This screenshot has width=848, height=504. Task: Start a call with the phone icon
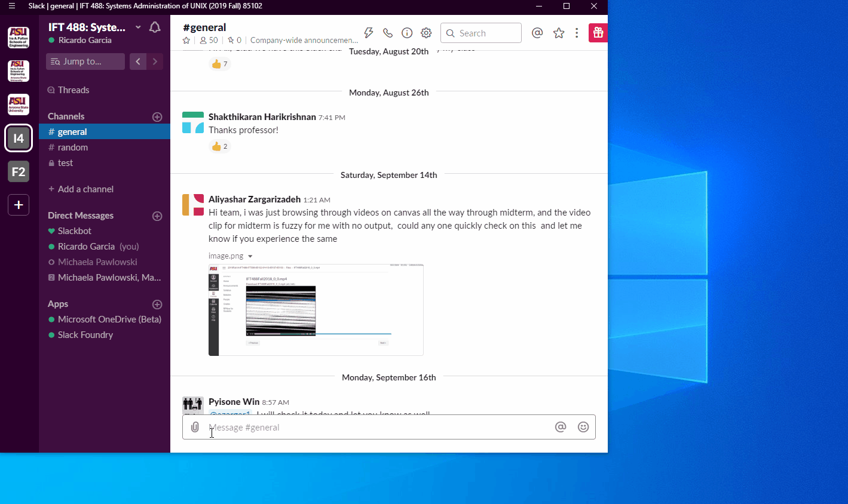coord(388,33)
